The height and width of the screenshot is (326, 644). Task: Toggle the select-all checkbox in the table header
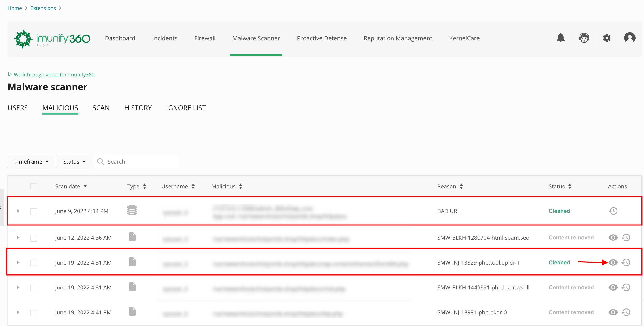(x=33, y=186)
